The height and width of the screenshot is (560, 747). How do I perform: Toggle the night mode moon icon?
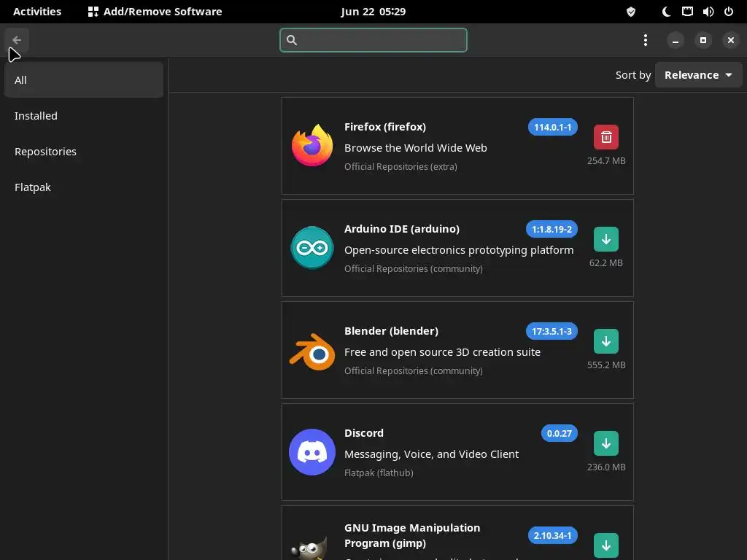coord(666,12)
